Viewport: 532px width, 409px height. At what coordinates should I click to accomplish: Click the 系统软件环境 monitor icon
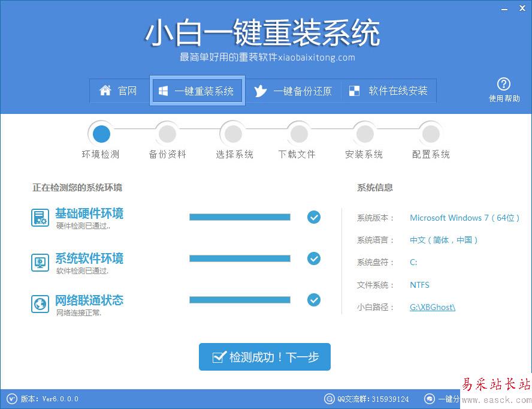40,262
